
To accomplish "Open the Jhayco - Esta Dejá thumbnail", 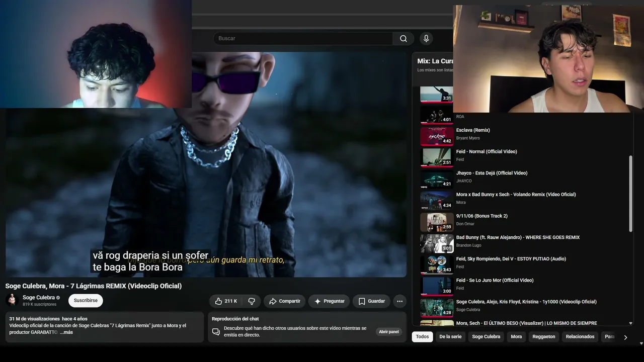I will pyautogui.click(x=437, y=179).
